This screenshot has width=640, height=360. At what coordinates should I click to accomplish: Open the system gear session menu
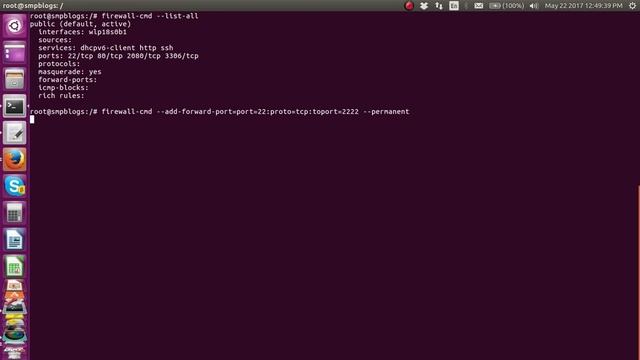(632, 6)
